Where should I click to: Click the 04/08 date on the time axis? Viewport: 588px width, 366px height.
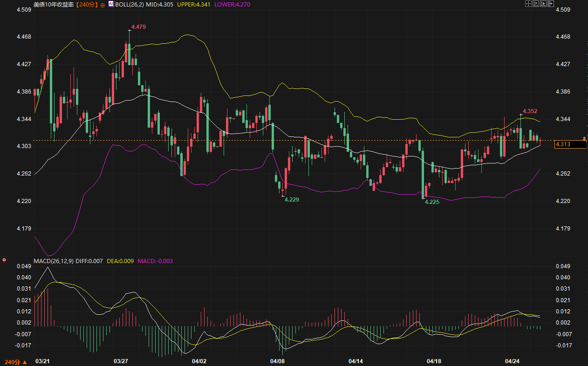coord(277,361)
